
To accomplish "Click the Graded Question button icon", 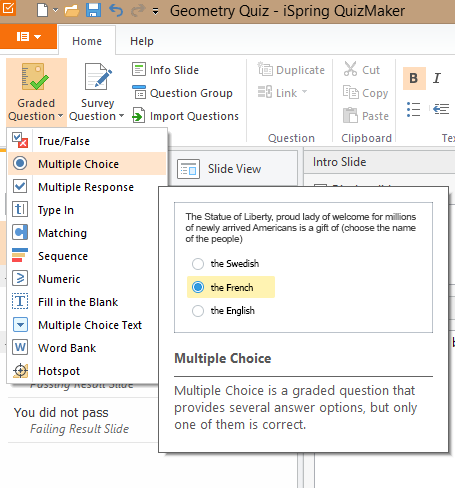I will pos(35,77).
